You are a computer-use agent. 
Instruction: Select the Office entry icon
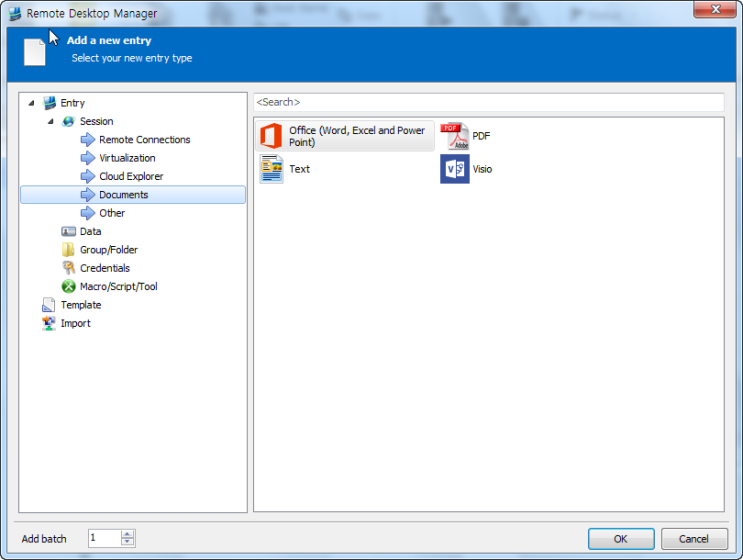coord(271,136)
